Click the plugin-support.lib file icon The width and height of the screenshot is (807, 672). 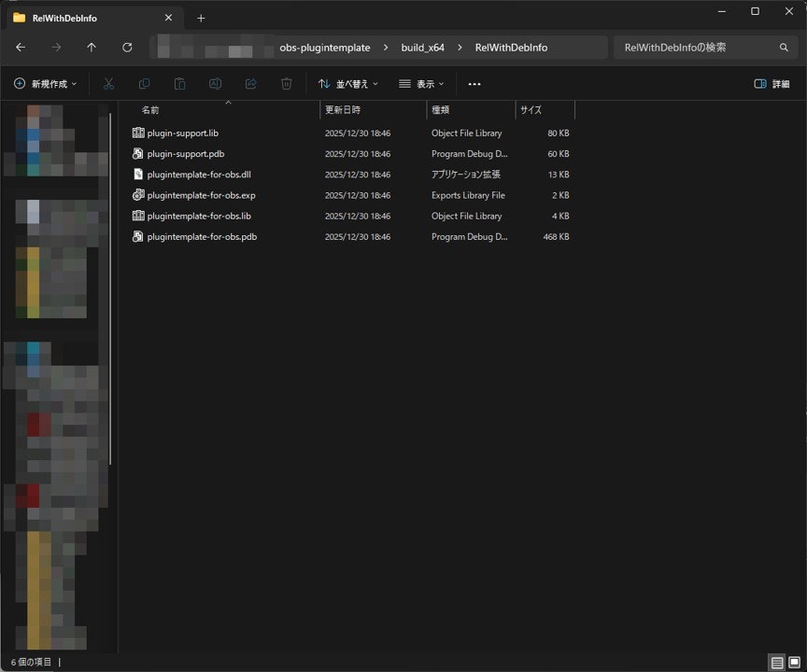point(138,133)
